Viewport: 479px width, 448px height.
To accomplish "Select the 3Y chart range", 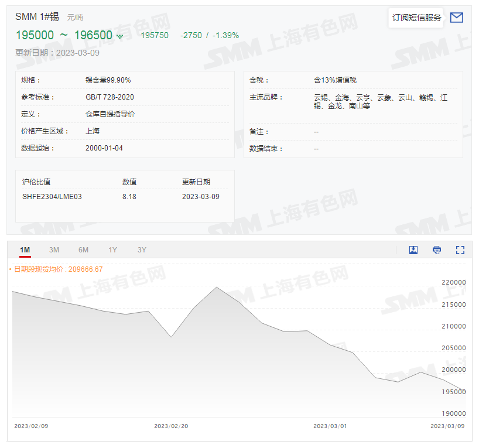I will click(x=141, y=249).
